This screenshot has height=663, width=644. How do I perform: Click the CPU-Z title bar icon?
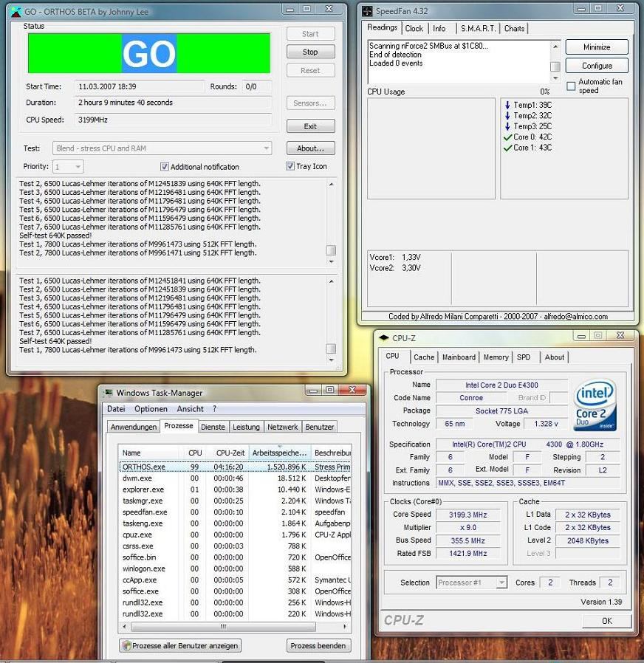384,338
